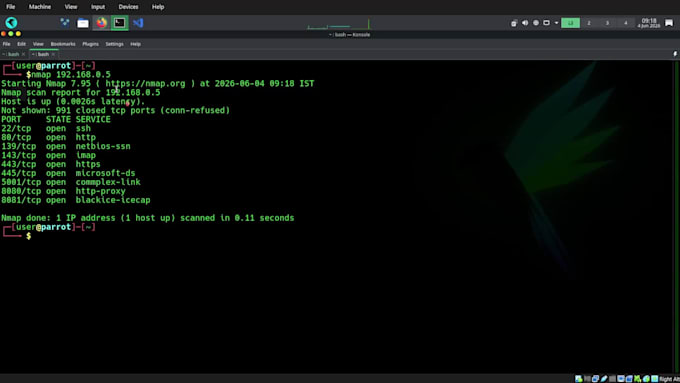Switch to the first bash tab
680x383 pixels.
tap(12, 54)
